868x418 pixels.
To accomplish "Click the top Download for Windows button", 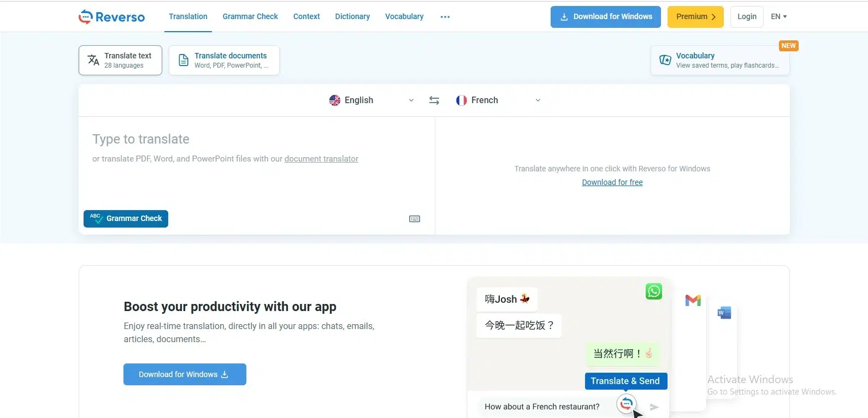I will 606,17.
